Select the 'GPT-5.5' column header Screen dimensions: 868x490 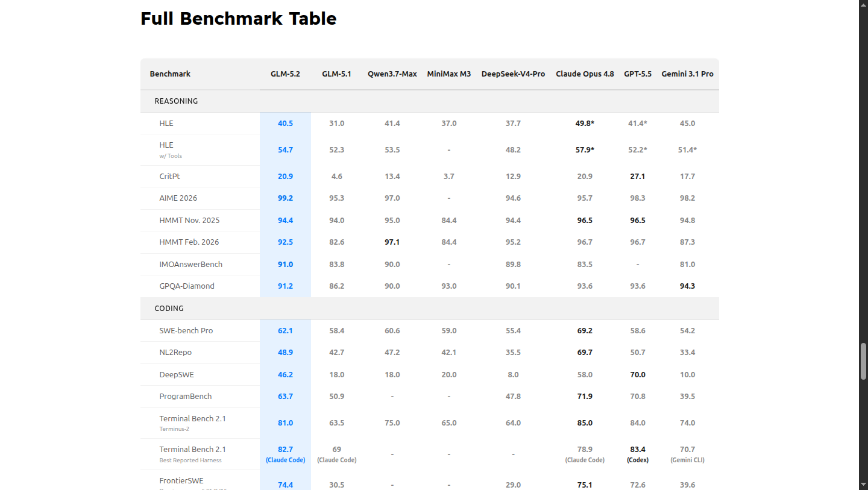coord(638,74)
